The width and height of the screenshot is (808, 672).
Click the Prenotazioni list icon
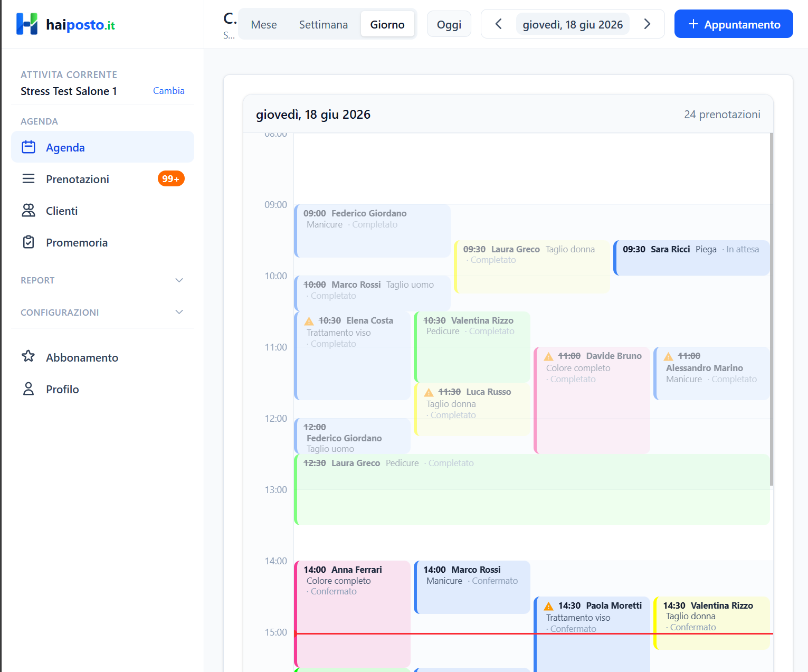click(x=28, y=179)
